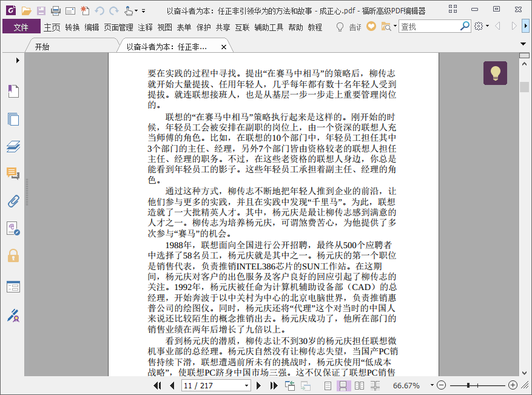
Task: Click the settings gear icon
Action: pyautogui.click(x=479, y=26)
